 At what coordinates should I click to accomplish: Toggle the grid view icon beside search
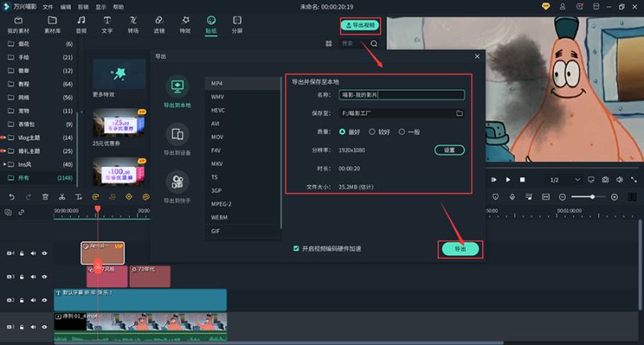(328, 43)
